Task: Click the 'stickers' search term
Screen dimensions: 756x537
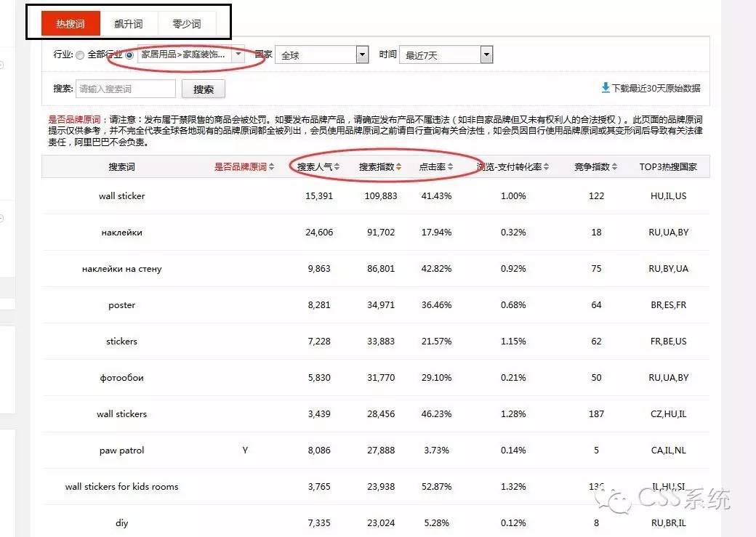Action: click(x=121, y=342)
